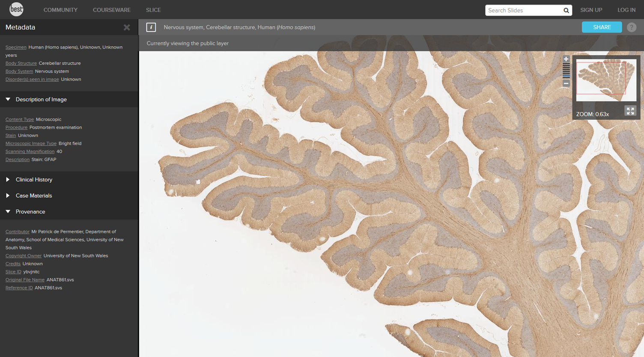The image size is (644, 357).
Task: Click the 'ybvjnitc' Slice ID value
Action: (x=31, y=272)
